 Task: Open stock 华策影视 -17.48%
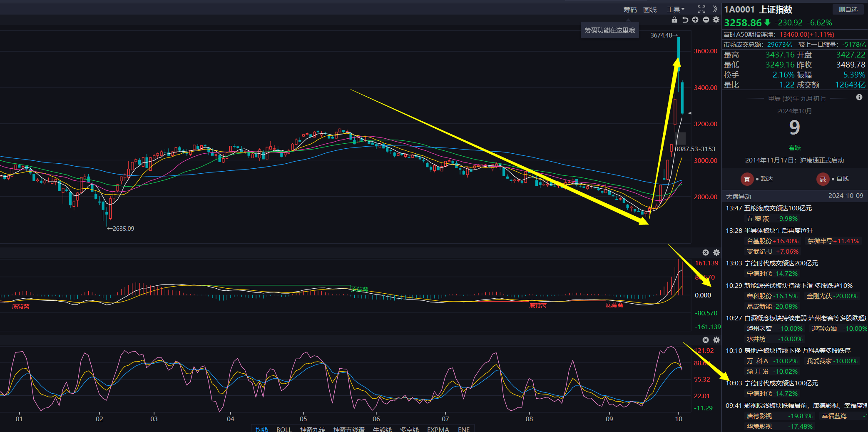pos(779,427)
